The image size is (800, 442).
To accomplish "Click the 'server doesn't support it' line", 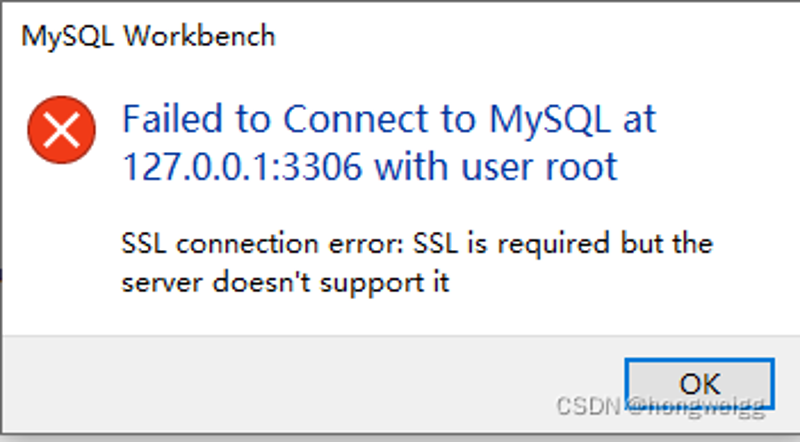I will [x=286, y=282].
